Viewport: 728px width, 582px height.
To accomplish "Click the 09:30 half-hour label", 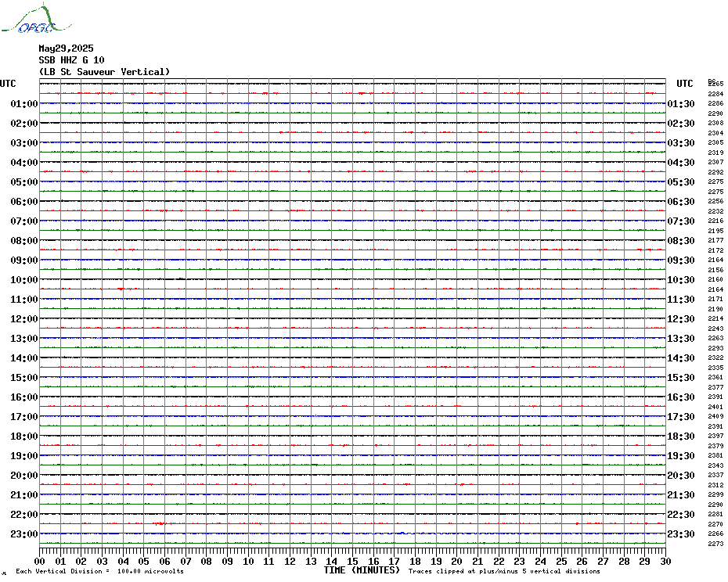I will pyautogui.click(x=681, y=260).
